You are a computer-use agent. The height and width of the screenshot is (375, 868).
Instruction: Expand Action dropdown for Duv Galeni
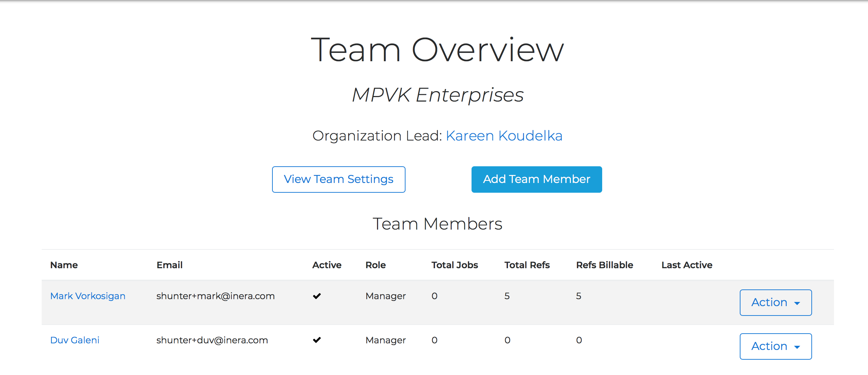pos(776,346)
